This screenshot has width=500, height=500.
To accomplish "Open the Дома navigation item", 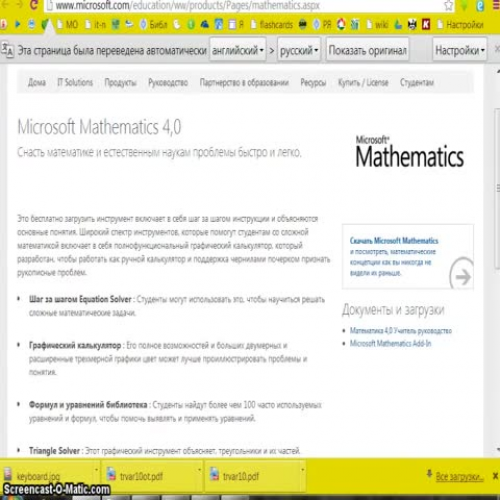I will 37,82.
